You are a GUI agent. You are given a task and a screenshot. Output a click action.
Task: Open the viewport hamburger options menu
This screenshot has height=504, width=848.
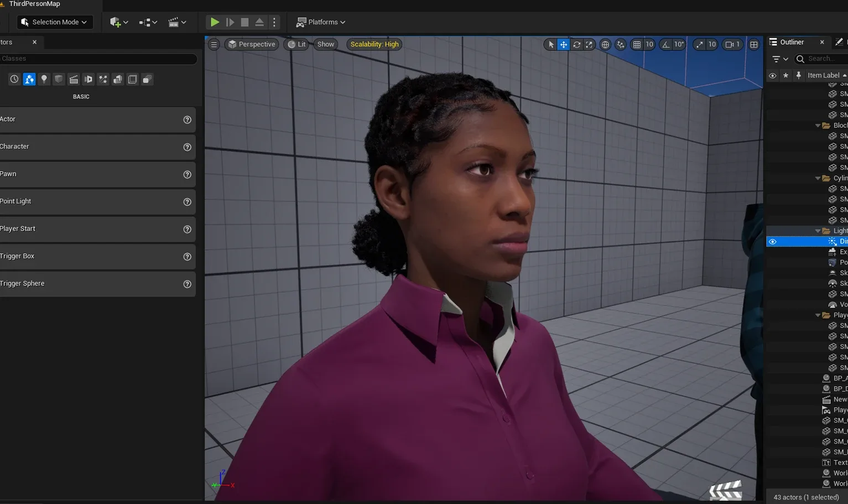click(214, 44)
